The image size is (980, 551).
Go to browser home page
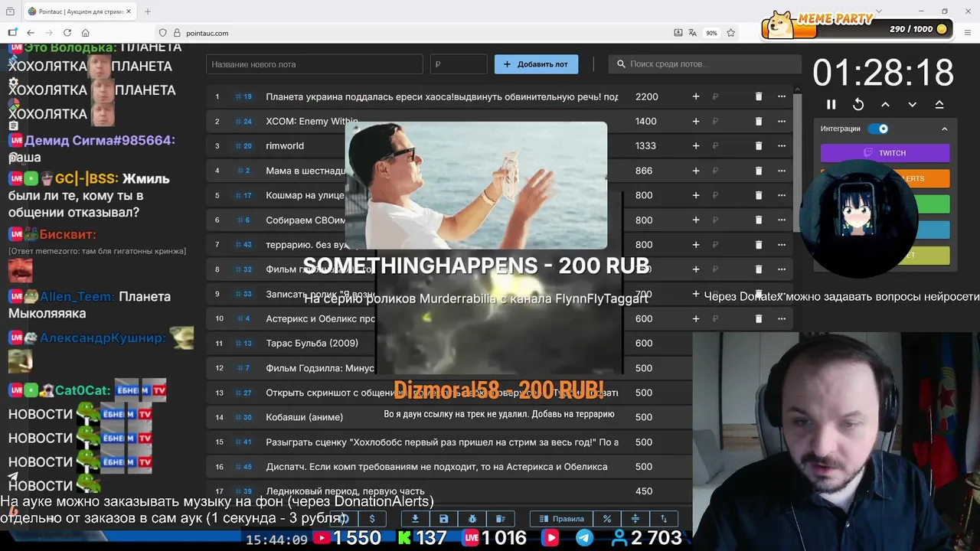(x=86, y=33)
